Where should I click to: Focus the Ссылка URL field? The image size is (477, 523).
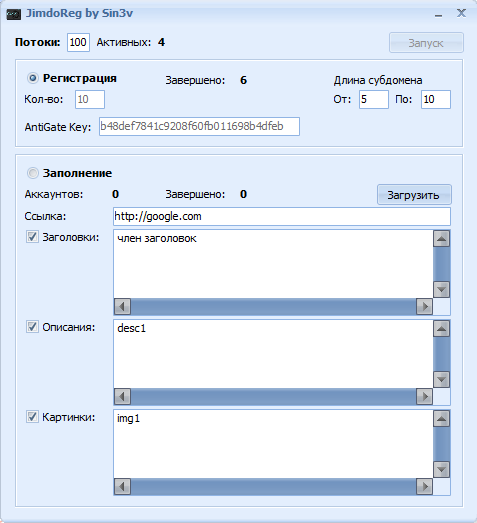[x=282, y=216]
